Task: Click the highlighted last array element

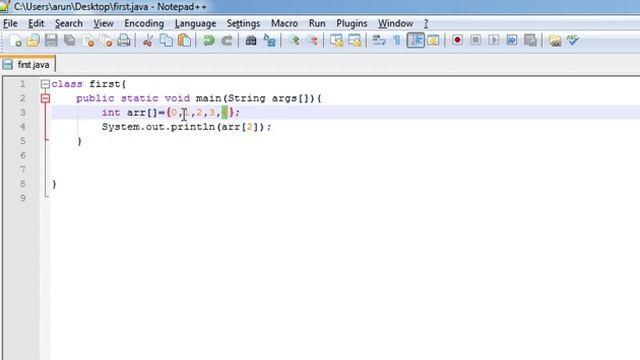Action: [x=224, y=113]
